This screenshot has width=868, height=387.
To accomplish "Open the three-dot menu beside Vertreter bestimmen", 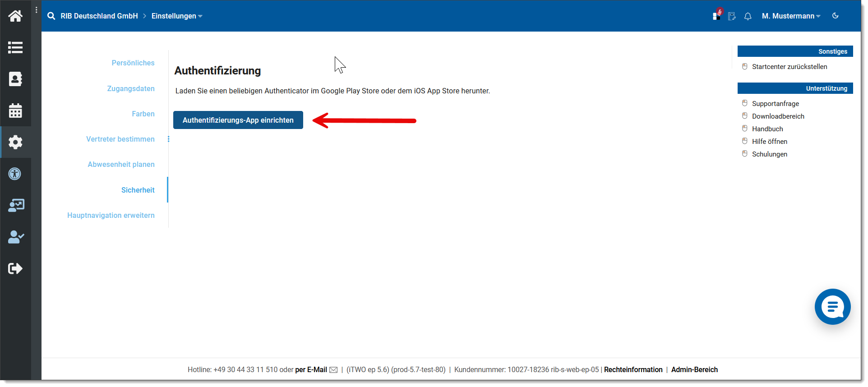I will point(169,139).
